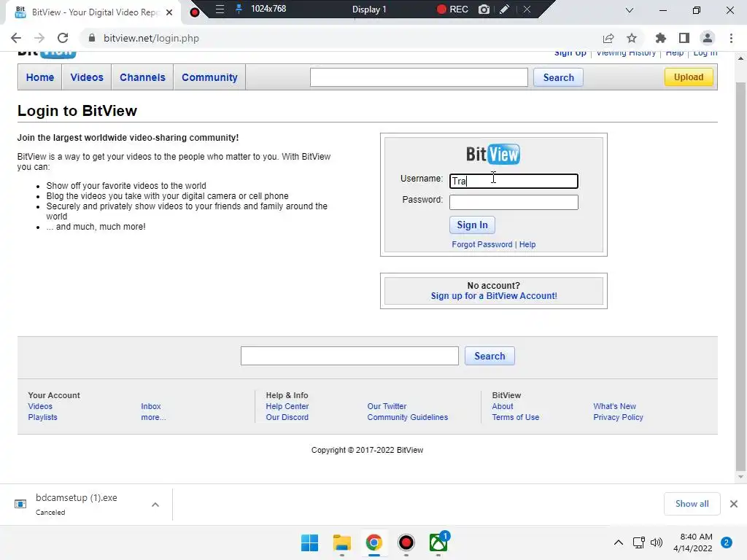Click the recorder pin icon
The width and height of the screenshot is (747, 560).
[239, 9]
